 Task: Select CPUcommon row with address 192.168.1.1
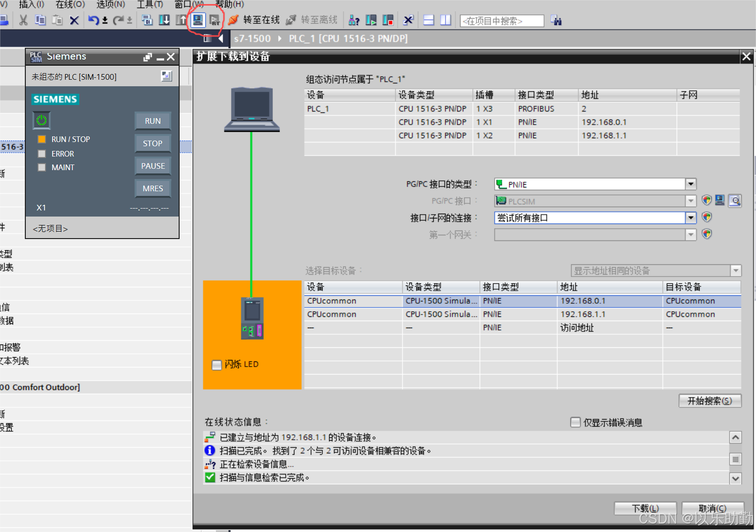[522, 315]
